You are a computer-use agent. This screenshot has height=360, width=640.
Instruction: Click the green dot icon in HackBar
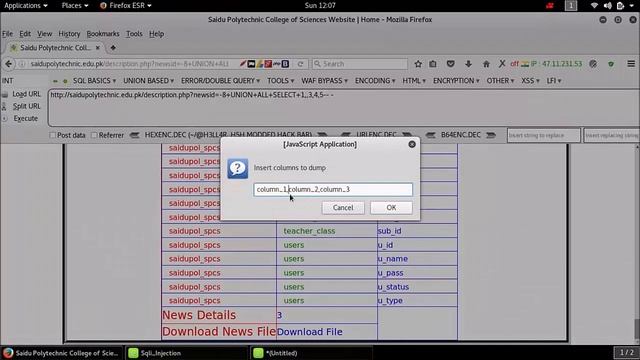point(65,81)
